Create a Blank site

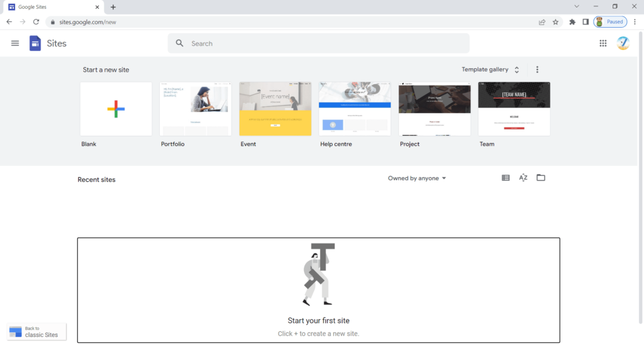(116, 109)
